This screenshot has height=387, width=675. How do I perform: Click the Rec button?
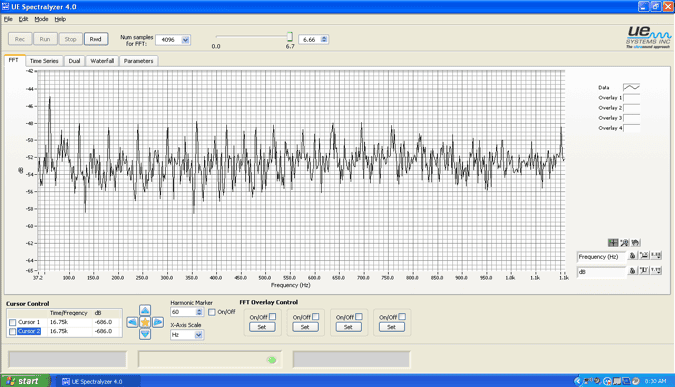(x=20, y=39)
